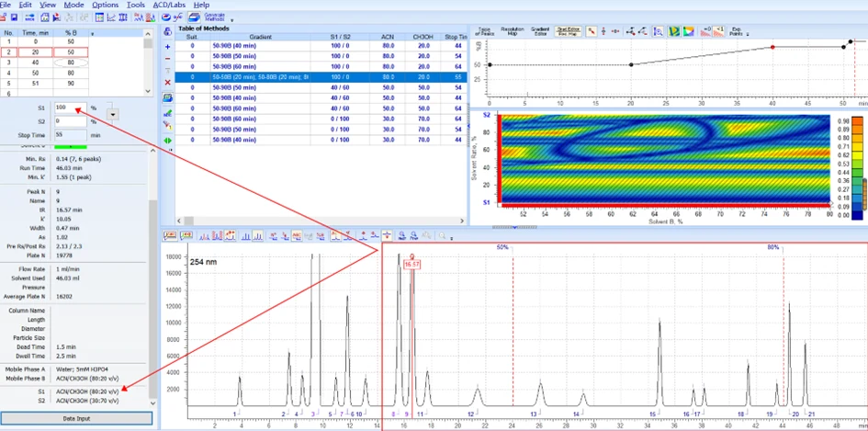The image size is (868, 431).
Task: Click the resolution color scale bar
Action: [x=857, y=167]
